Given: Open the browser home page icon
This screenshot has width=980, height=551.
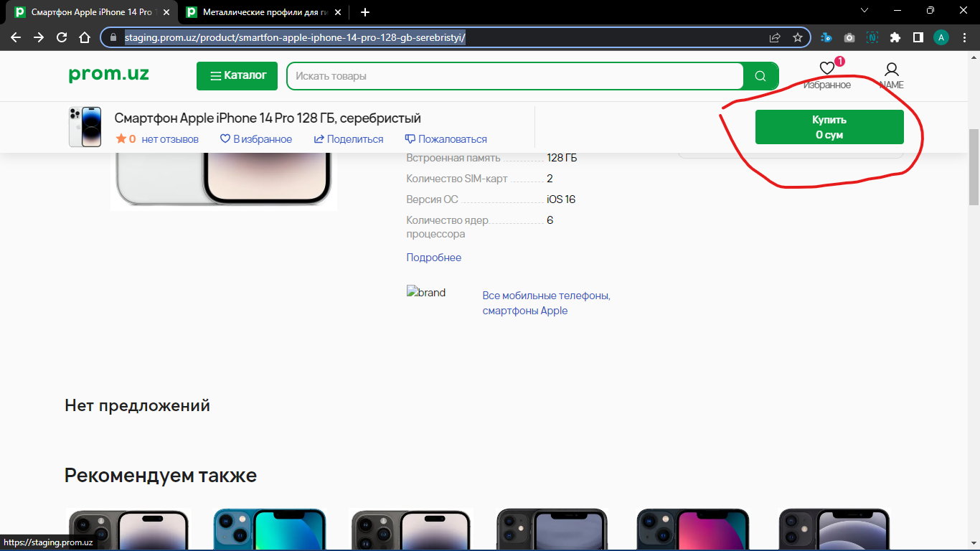Looking at the screenshot, I should click(85, 37).
